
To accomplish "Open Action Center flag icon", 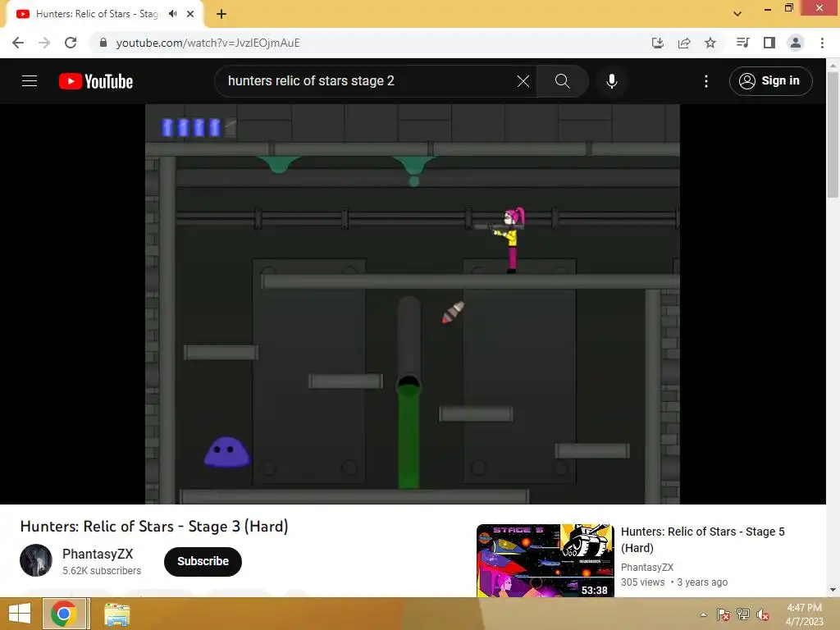I will click(x=724, y=614).
